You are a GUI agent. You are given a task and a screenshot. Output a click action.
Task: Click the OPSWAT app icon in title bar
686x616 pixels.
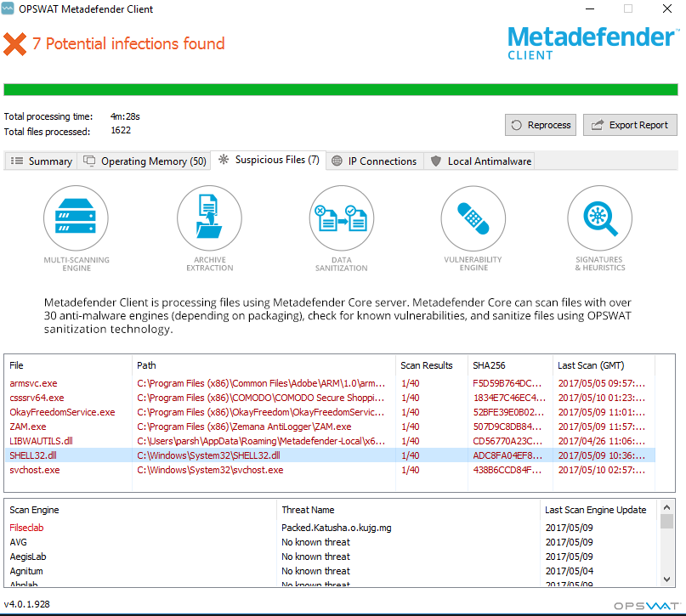click(8, 8)
